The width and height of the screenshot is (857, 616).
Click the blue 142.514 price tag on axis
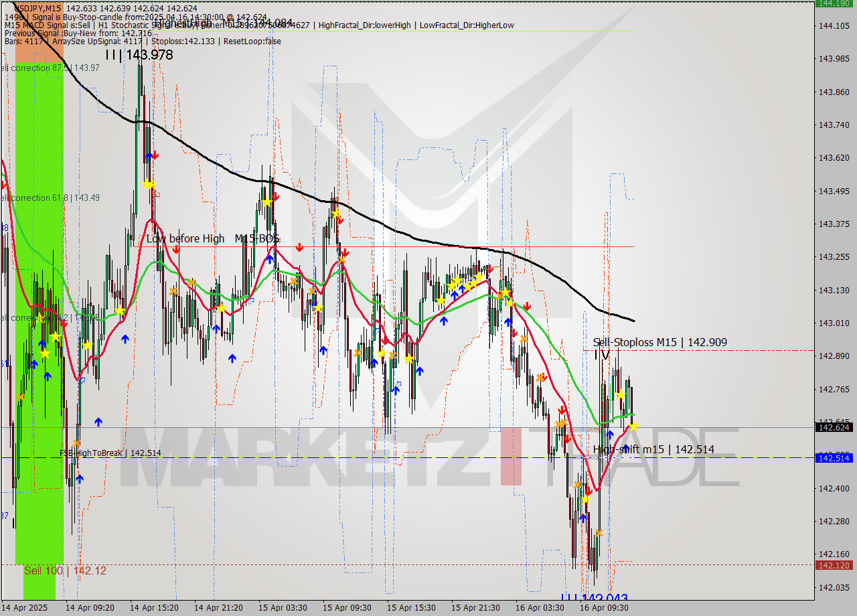click(x=833, y=459)
